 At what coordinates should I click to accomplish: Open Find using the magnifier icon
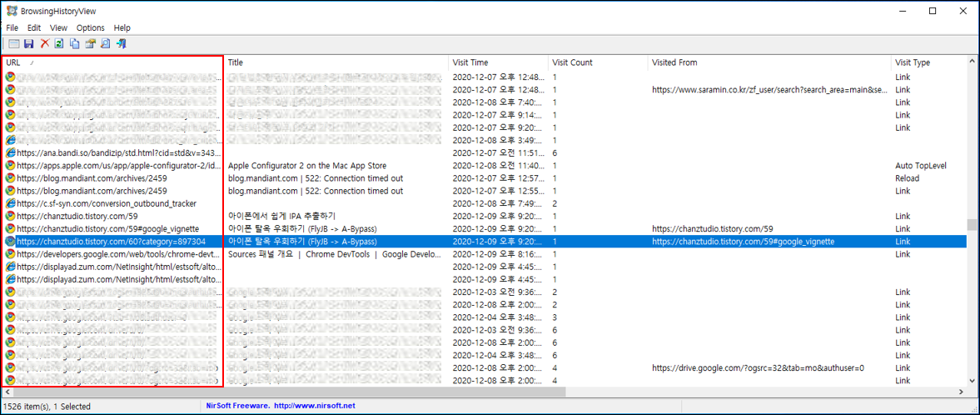pos(106,44)
